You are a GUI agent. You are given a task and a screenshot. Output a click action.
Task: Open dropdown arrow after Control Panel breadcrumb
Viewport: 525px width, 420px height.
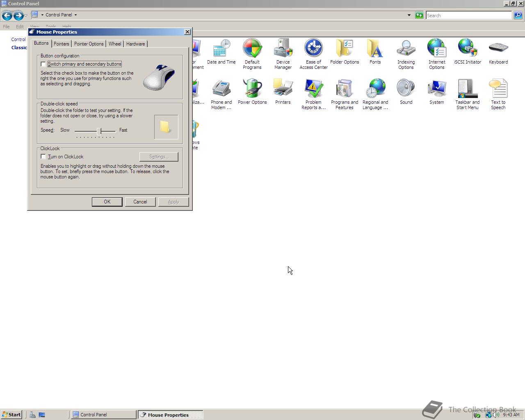click(x=75, y=15)
